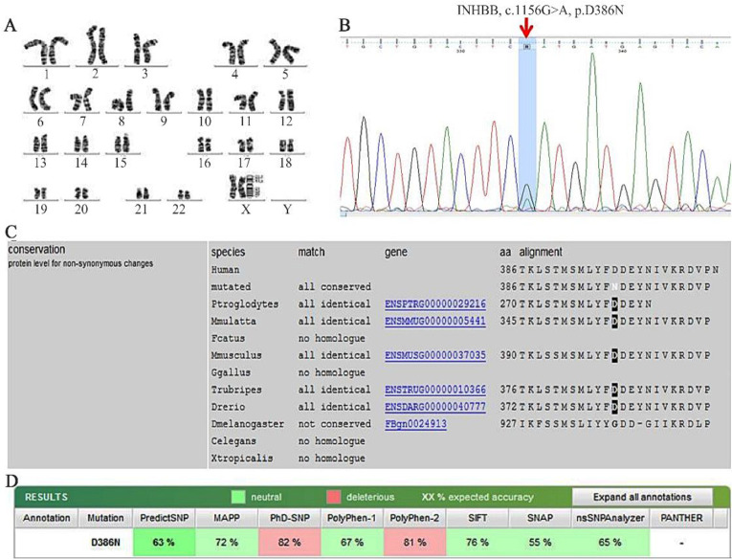Select the PhD-SNP column header
The width and height of the screenshot is (732, 560).
[289, 518]
